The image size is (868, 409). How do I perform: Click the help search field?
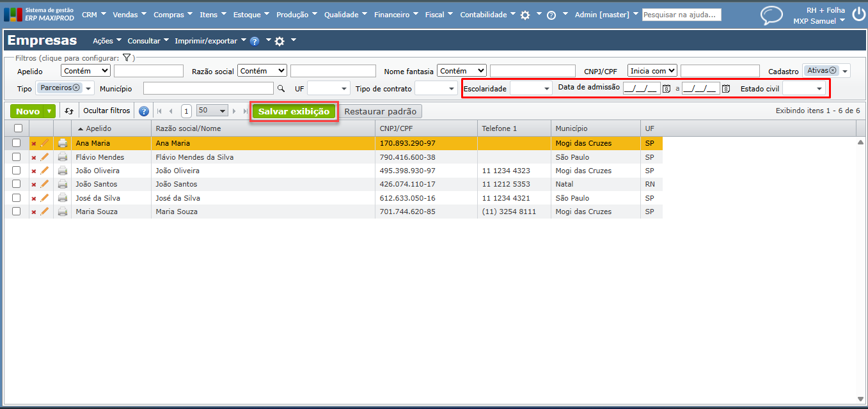[682, 15]
